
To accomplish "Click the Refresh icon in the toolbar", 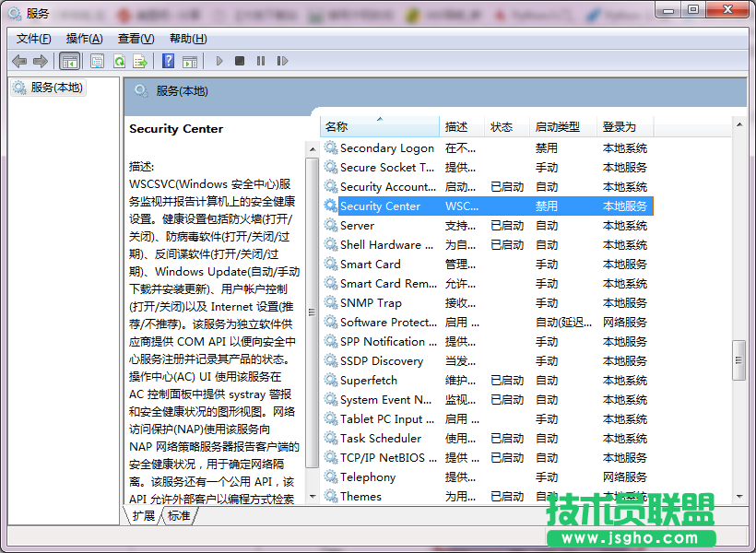I will [x=121, y=60].
